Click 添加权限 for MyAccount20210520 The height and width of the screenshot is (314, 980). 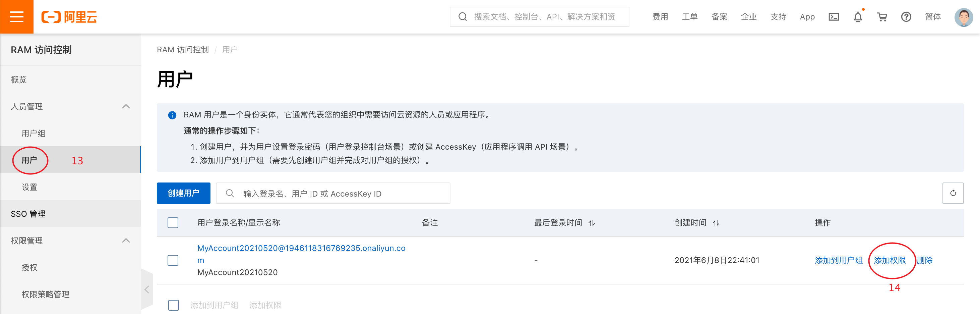[x=890, y=260]
